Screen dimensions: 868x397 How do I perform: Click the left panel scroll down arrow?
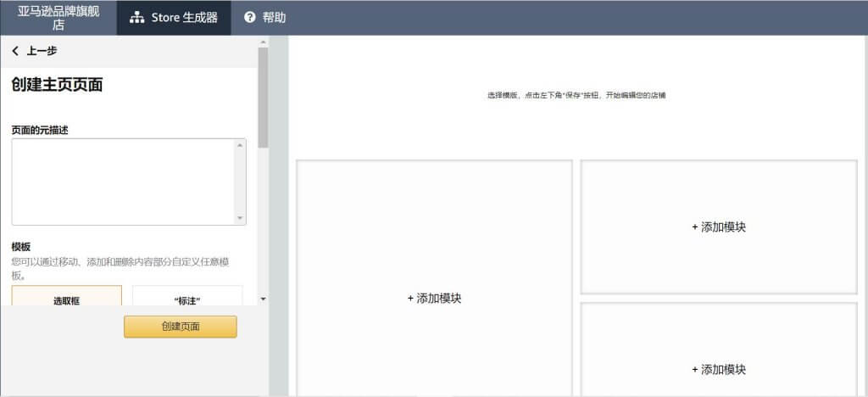tap(263, 299)
